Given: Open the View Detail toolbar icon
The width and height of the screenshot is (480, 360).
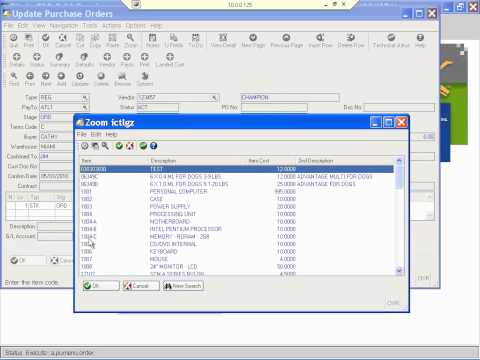Looking at the screenshot, I should 223,38.
